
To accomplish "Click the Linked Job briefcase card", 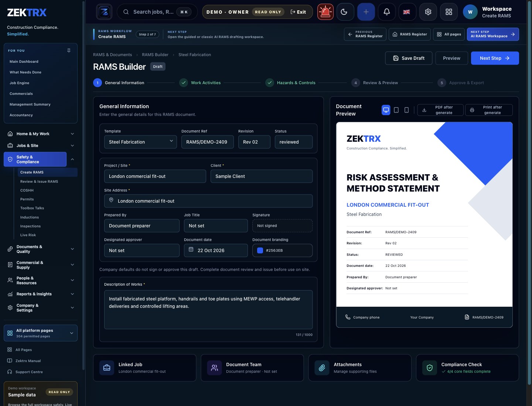I will coord(144,368).
